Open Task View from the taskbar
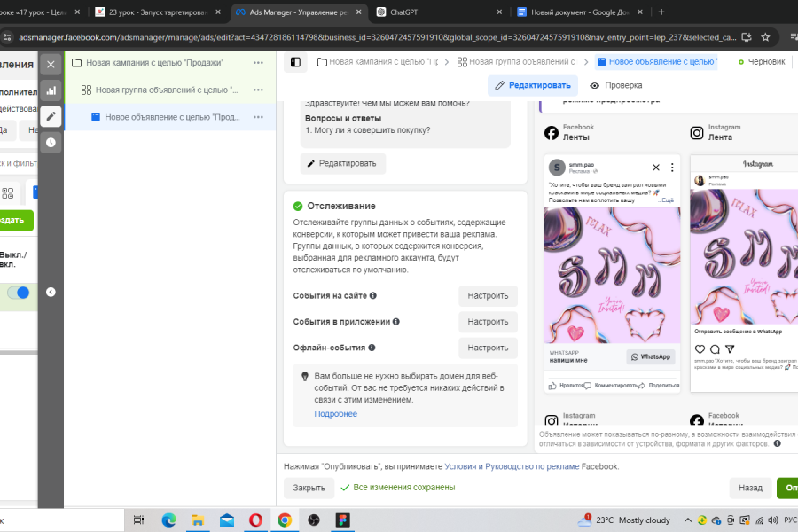The height and width of the screenshot is (532, 798). pos(138,520)
